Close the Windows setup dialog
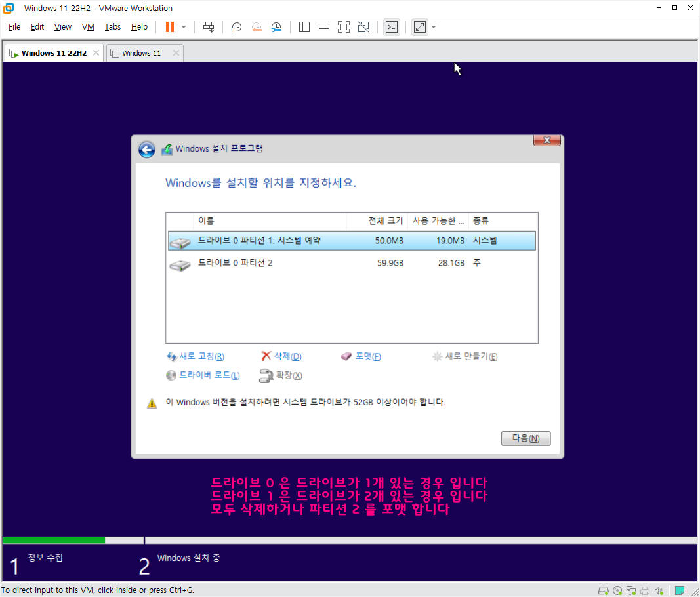The width and height of the screenshot is (700, 597). pos(547,140)
